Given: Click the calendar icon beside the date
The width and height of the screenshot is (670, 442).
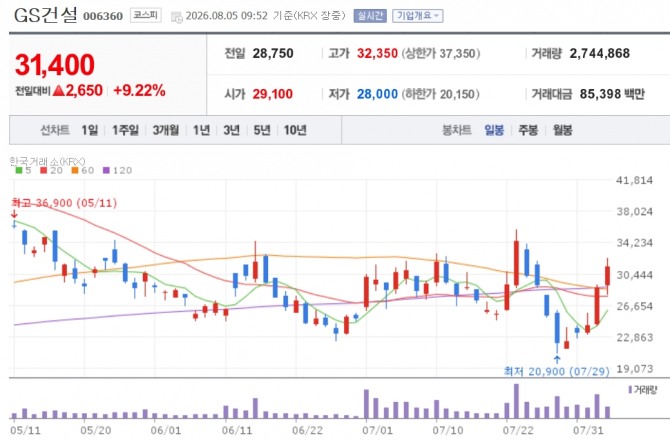Looking at the screenshot, I should pyautogui.click(x=176, y=17).
